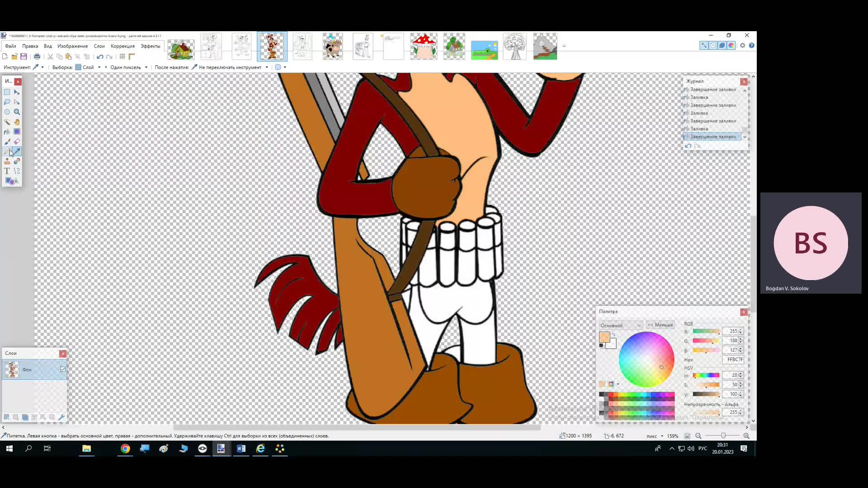Select the Recolor tool
This screenshot has width=868, height=488.
(17, 161)
